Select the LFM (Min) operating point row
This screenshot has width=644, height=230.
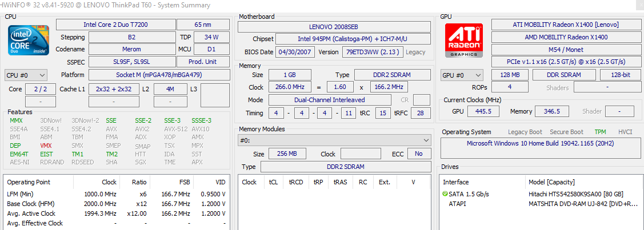116,194
